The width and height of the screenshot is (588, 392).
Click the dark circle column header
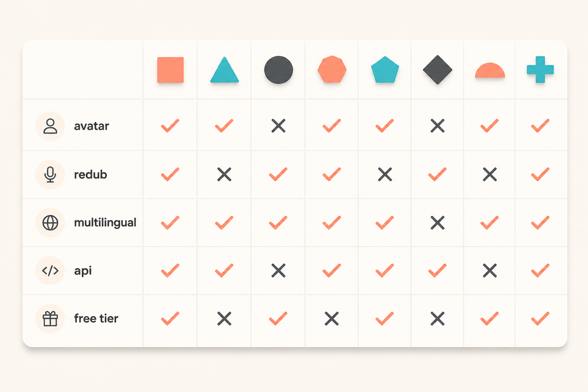279,70
